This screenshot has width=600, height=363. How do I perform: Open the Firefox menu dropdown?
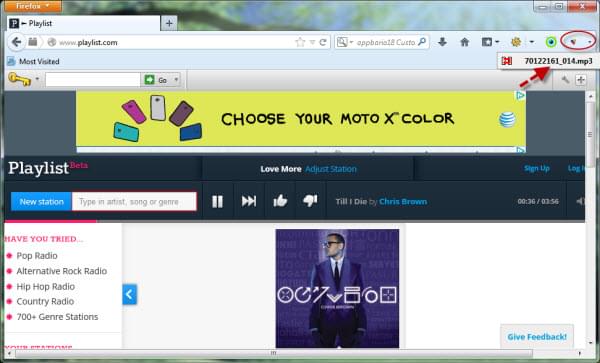[x=33, y=6]
